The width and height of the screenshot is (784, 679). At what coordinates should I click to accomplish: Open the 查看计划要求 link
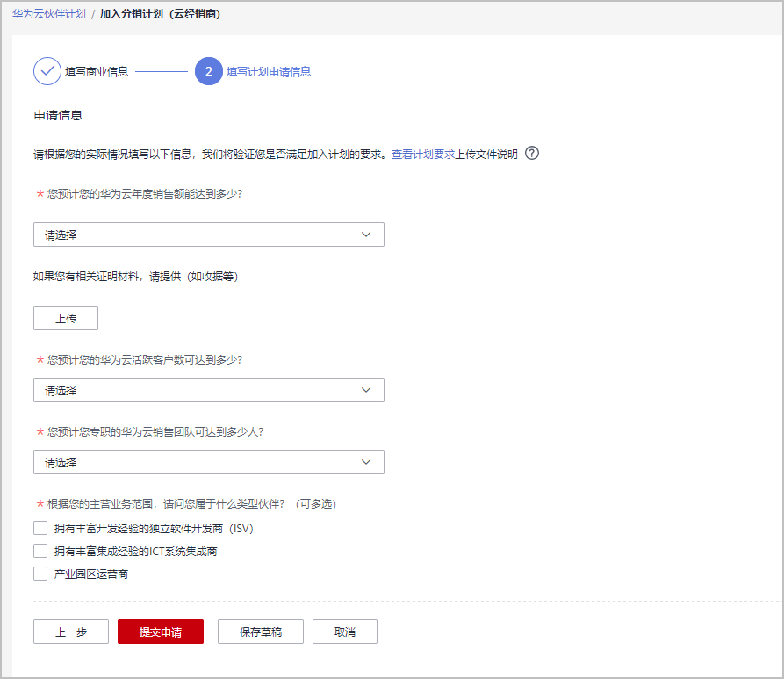(423, 154)
